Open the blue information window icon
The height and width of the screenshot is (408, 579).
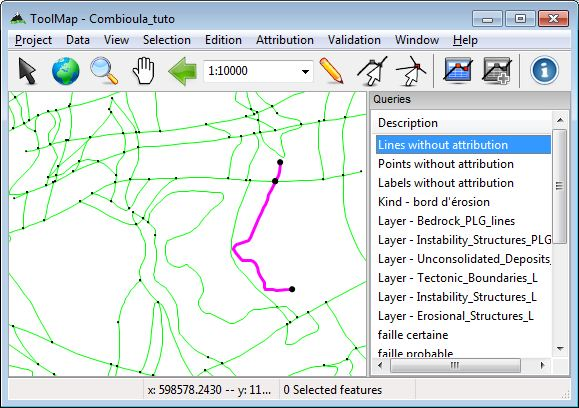[544, 70]
